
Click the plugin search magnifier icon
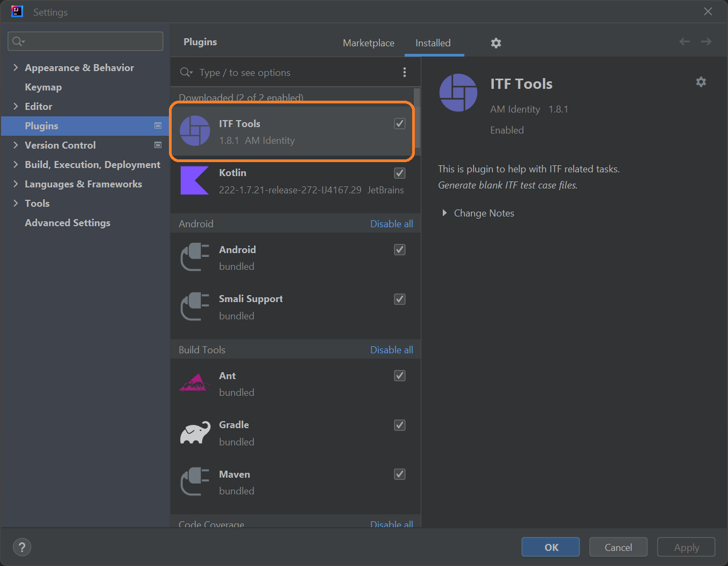186,72
